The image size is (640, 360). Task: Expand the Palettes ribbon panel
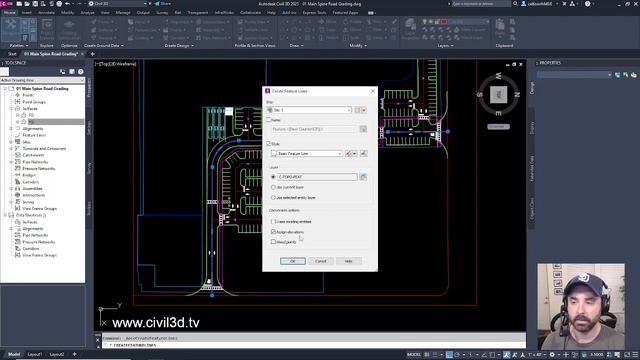click(19, 46)
